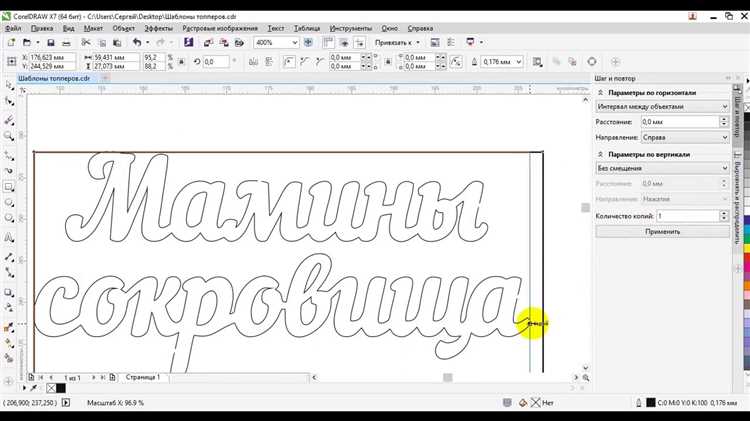Open the Растровые изображения menu

tap(220, 28)
